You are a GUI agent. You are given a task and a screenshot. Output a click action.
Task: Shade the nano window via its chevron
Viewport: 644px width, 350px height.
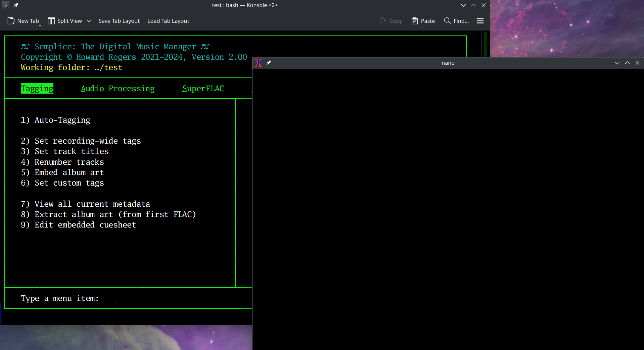click(x=617, y=63)
